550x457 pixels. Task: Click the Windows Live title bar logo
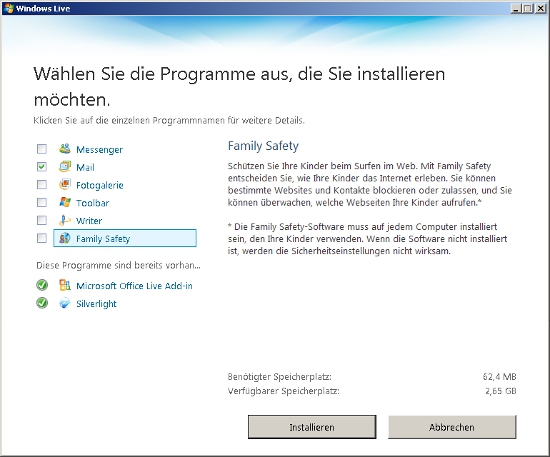[9, 8]
